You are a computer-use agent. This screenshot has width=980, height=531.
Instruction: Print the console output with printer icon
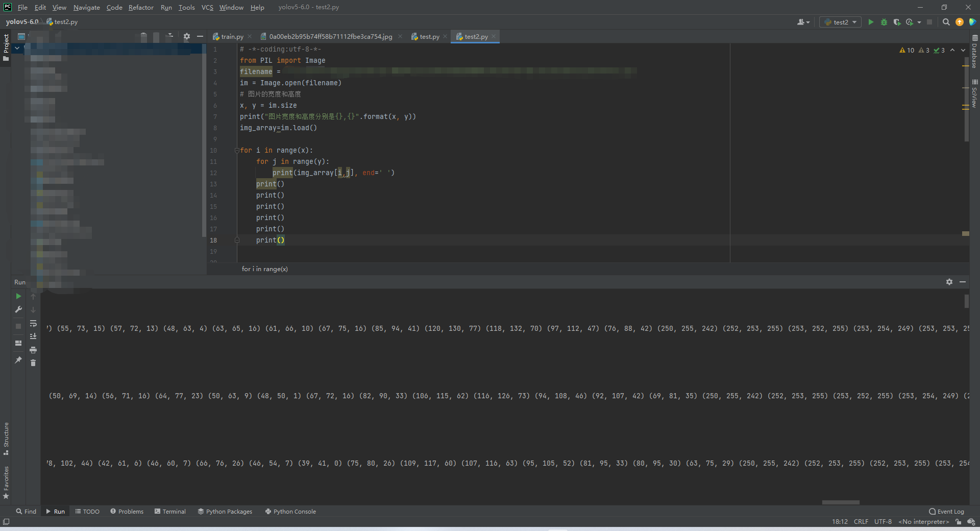click(33, 350)
